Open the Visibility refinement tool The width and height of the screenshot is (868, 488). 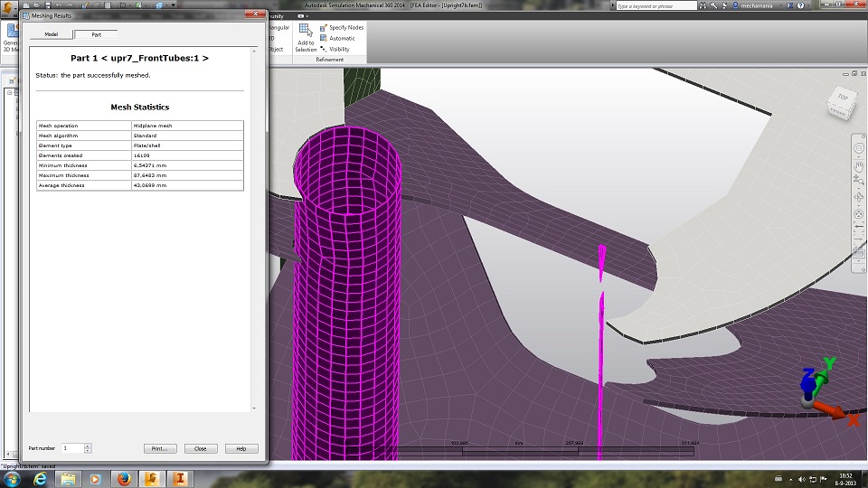[339, 50]
